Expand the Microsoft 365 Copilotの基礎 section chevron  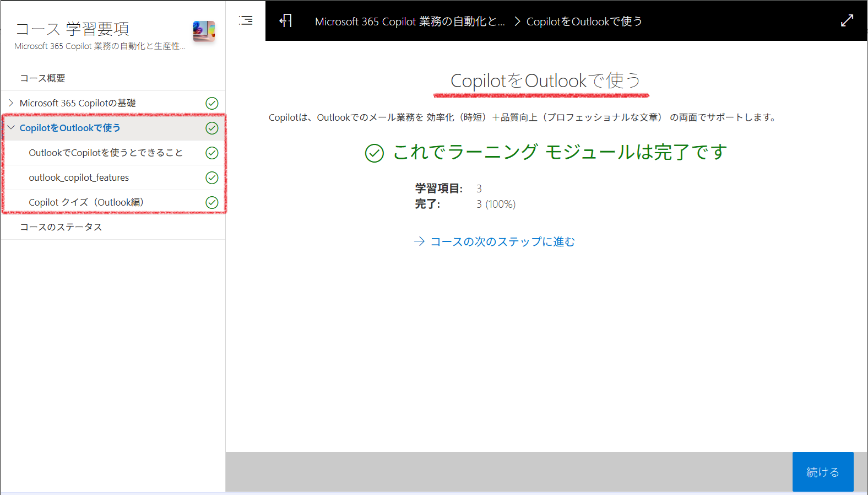pyautogui.click(x=10, y=103)
